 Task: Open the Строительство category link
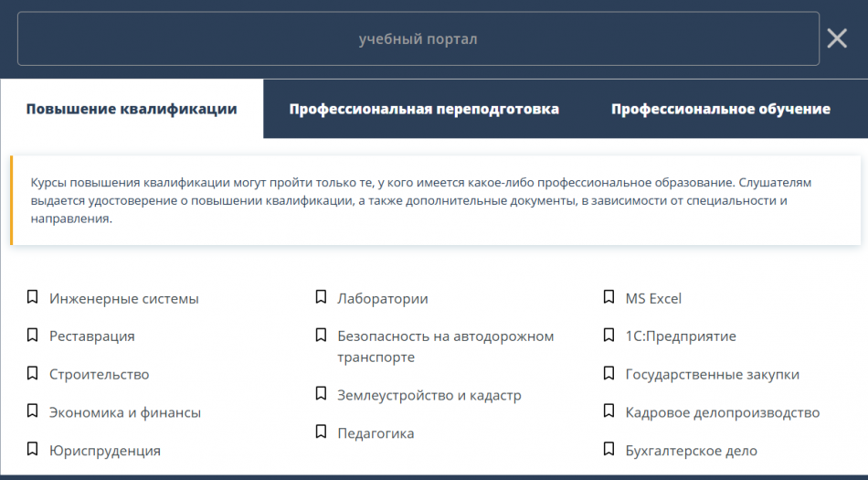(x=99, y=374)
